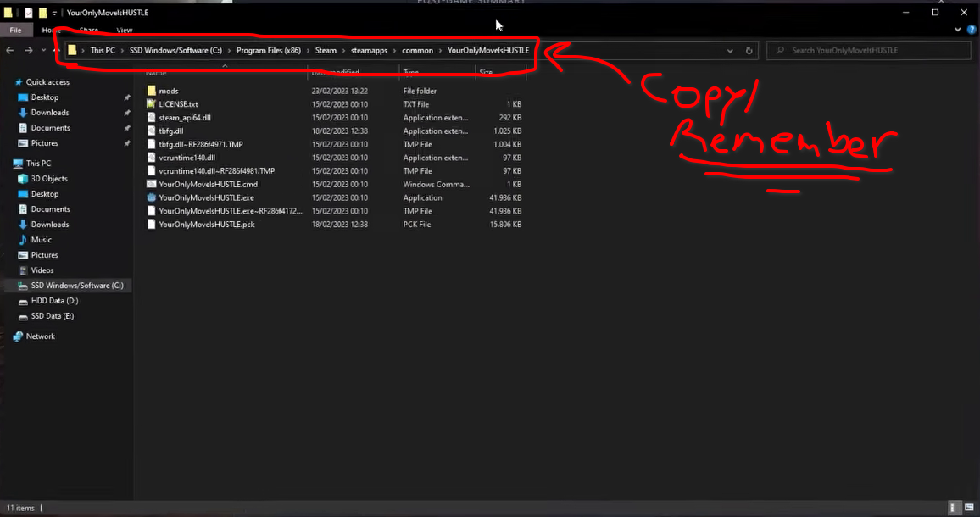Select the YourOnlyMoveIsHUSTLE.exe application icon
The image size is (980, 517).
pos(151,197)
